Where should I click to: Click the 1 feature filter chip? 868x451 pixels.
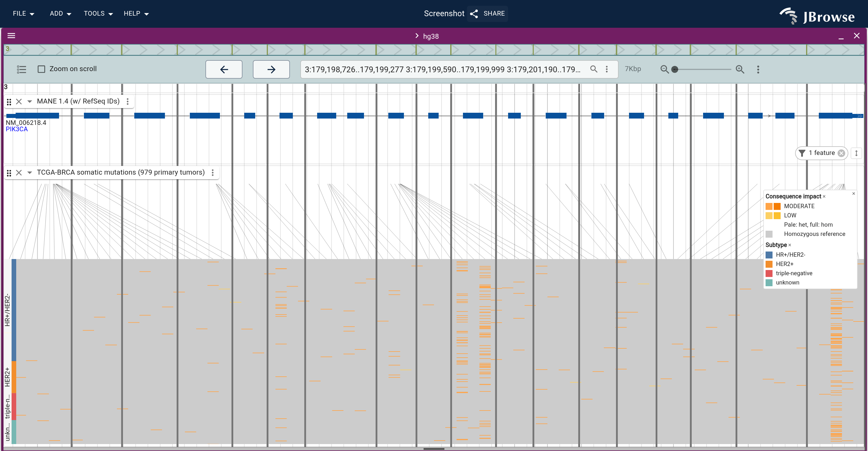coord(821,153)
